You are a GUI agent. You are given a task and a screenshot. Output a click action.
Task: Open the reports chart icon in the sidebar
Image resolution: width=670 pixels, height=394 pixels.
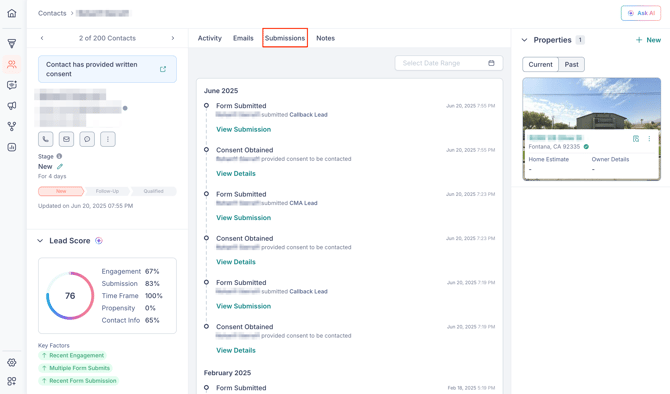click(x=12, y=147)
